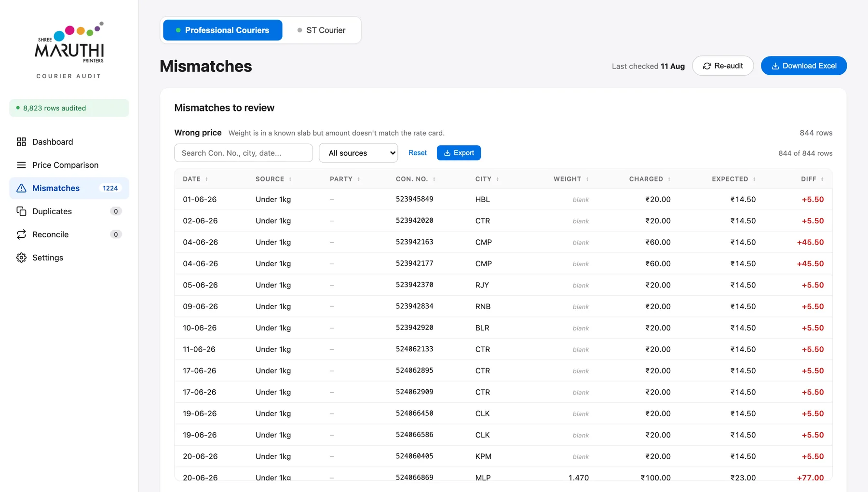This screenshot has height=492, width=868.
Task: Click the Reconcile arrows icon
Action: point(21,234)
